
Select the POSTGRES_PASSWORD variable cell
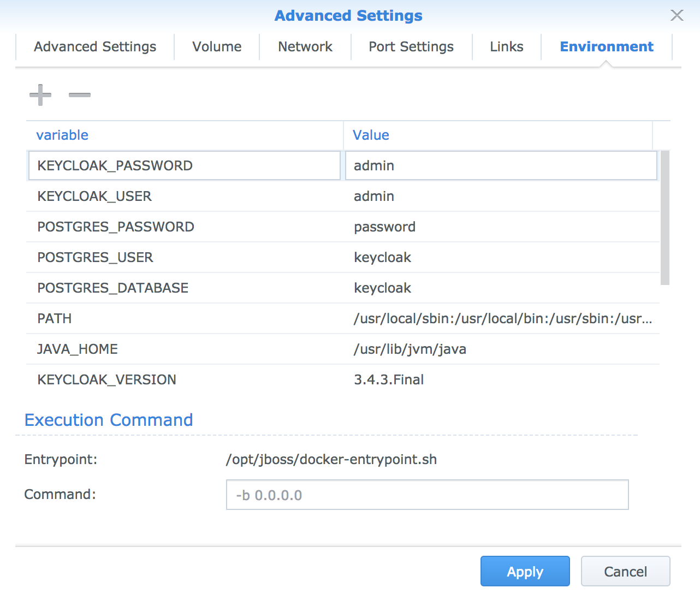185,227
